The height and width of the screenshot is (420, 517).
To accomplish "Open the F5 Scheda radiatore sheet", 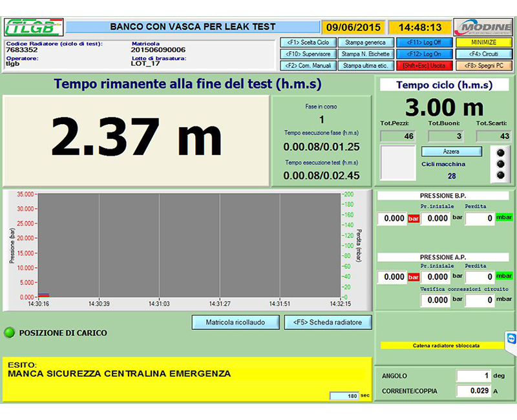I will [x=328, y=322].
